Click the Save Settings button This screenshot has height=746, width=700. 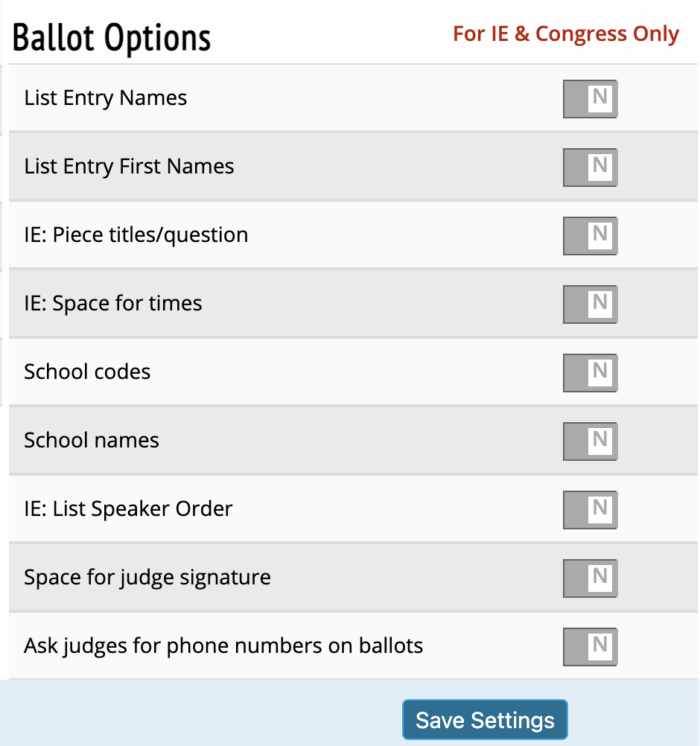pyautogui.click(x=485, y=721)
